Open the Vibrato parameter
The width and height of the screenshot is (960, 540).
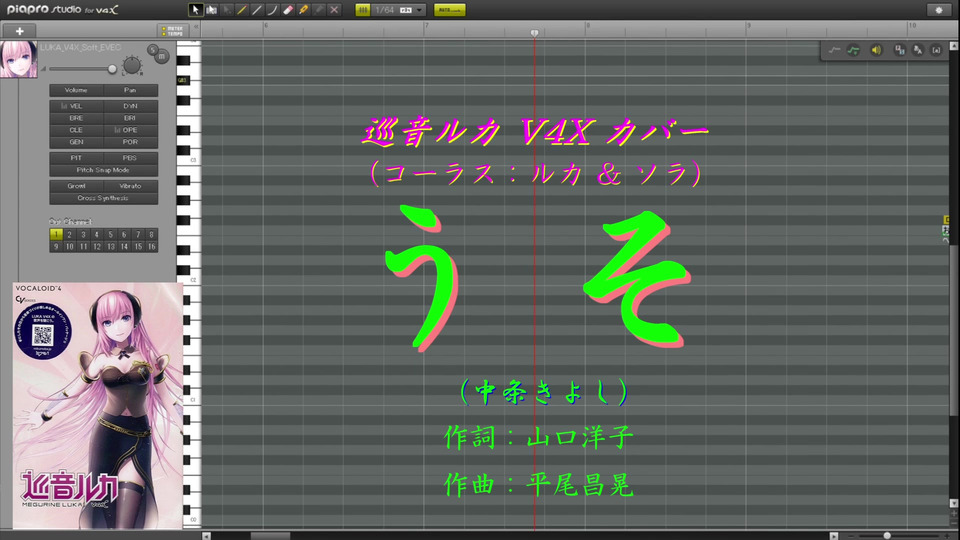(130, 186)
